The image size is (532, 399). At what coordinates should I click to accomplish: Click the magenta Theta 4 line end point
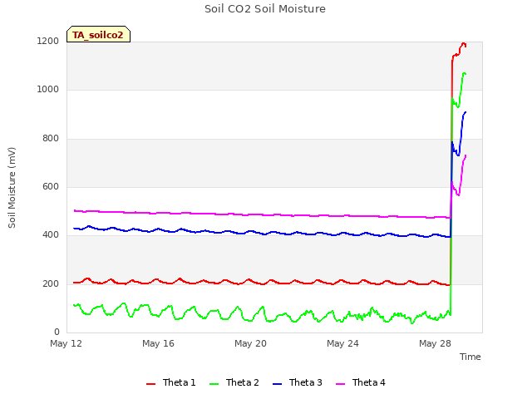[x=465, y=155]
